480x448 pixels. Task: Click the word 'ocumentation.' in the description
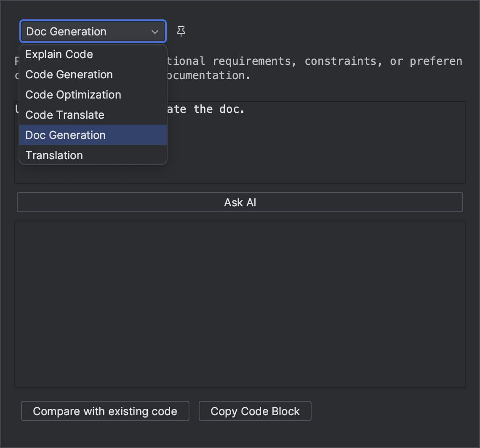(x=208, y=75)
